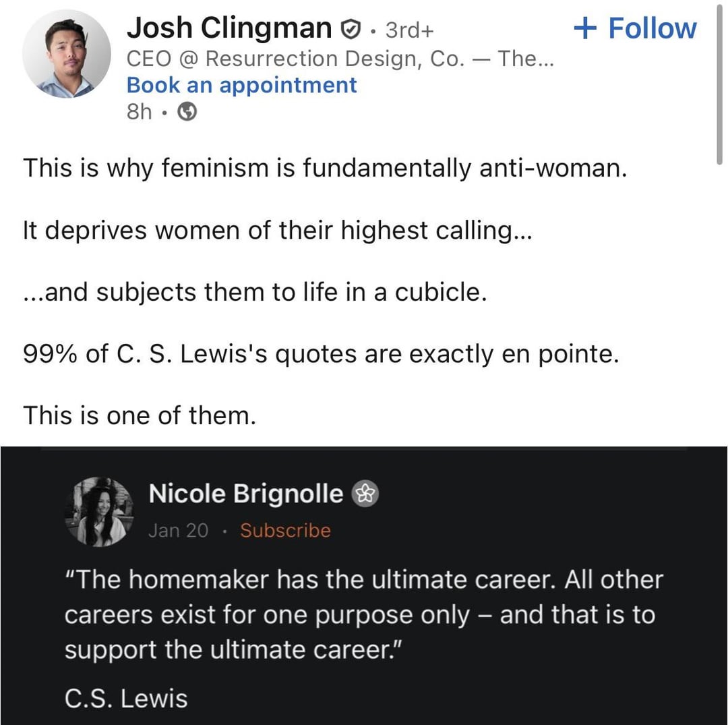Click Nicole Brignolle's avatar picture

coord(98,511)
